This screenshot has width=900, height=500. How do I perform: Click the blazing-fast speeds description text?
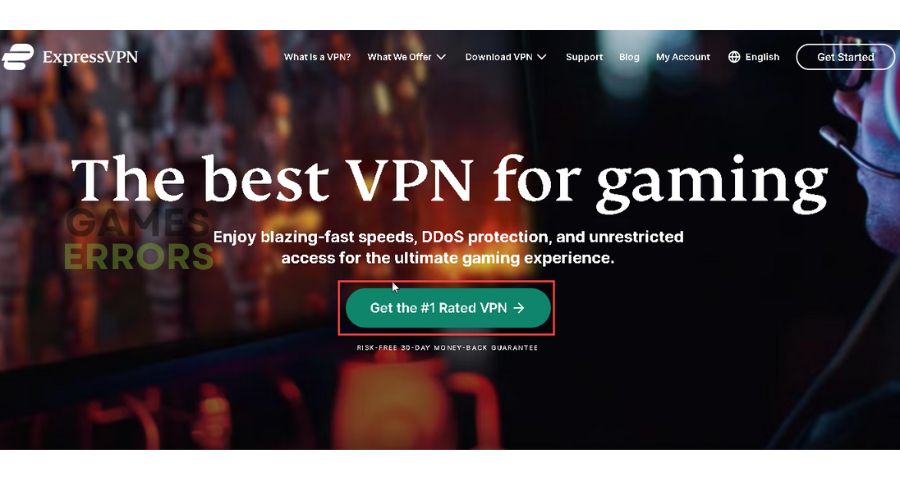448,247
